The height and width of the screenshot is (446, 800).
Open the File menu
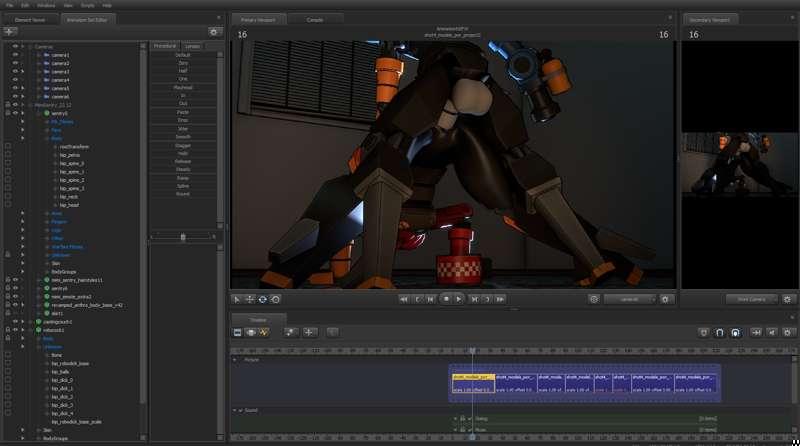click(x=10, y=5)
